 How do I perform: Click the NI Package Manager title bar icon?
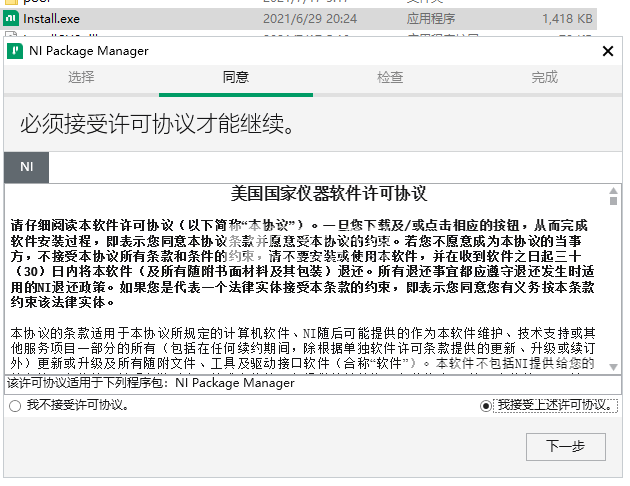[x=15, y=51]
